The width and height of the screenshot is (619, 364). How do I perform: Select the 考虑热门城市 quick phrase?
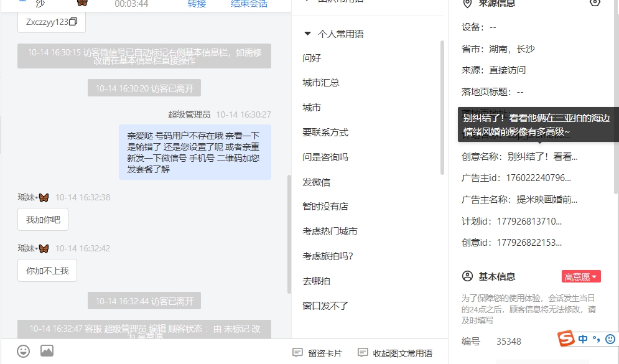(330, 231)
